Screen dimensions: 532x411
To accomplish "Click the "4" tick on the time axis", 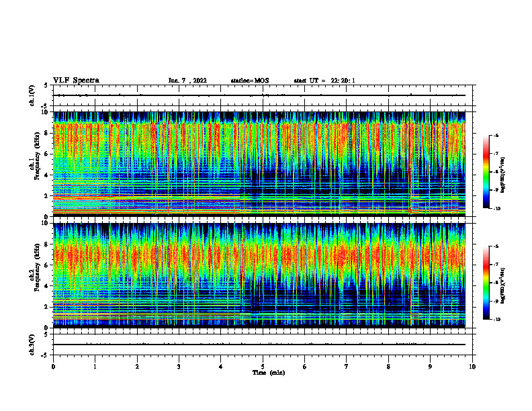I will pos(221,367).
